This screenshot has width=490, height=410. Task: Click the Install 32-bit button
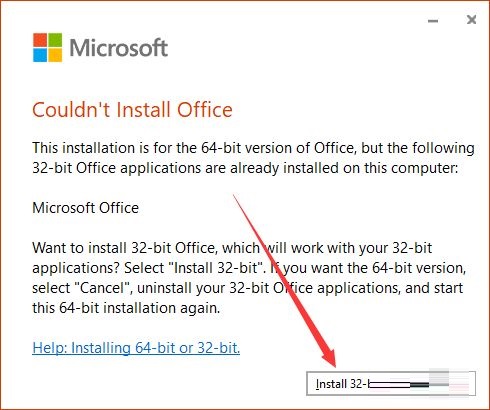(391, 383)
